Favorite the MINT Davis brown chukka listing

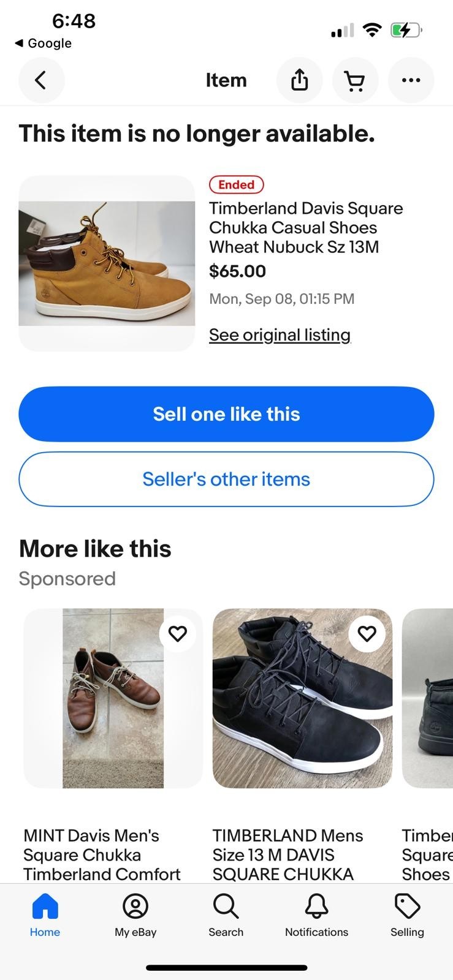click(178, 633)
